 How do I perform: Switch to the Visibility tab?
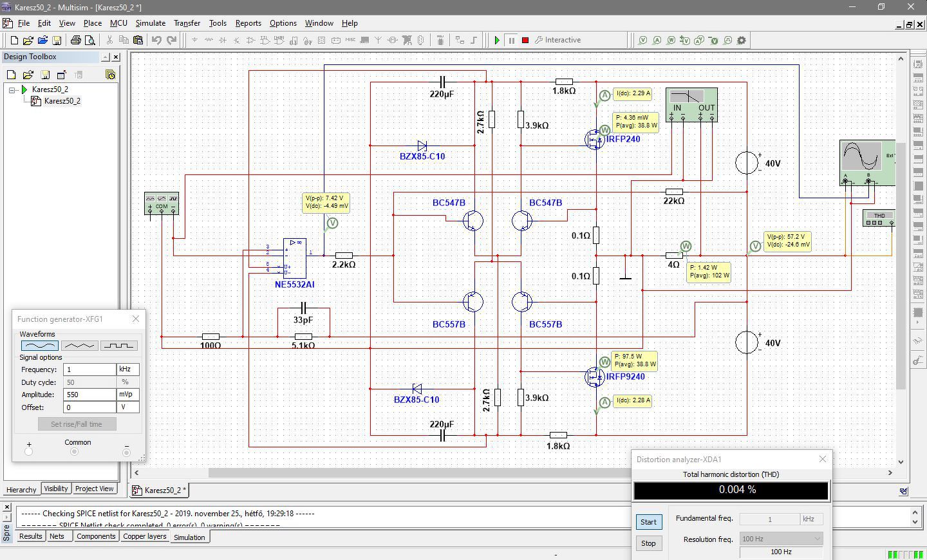[x=56, y=489]
